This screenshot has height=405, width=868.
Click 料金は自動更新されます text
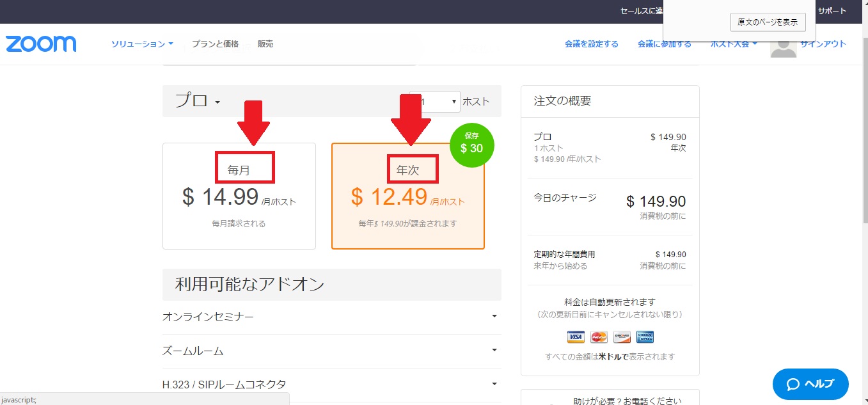point(610,302)
